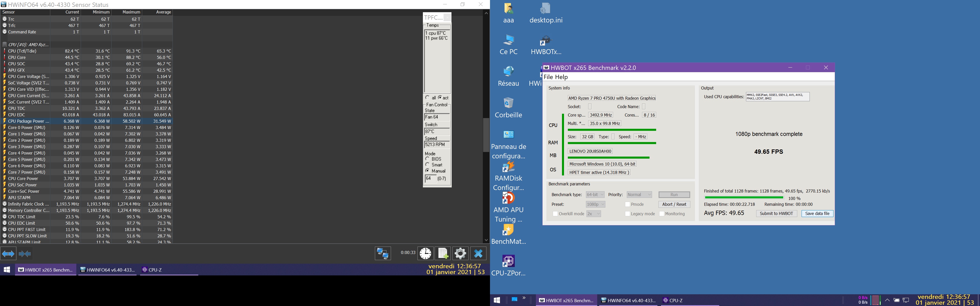This screenshot has width=980, height=306.
Task: Open Corbeille recycle bin icon
Action: click(508, 108)
